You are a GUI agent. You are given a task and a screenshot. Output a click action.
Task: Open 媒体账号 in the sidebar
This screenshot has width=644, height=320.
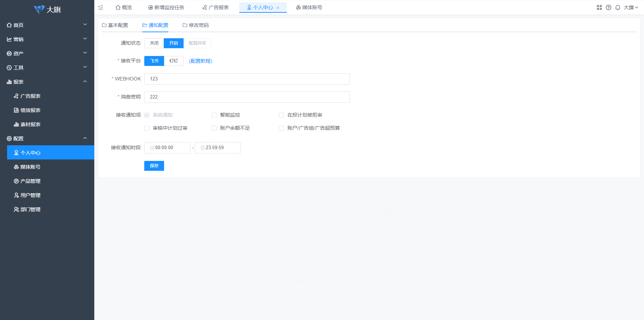(30, 167)
